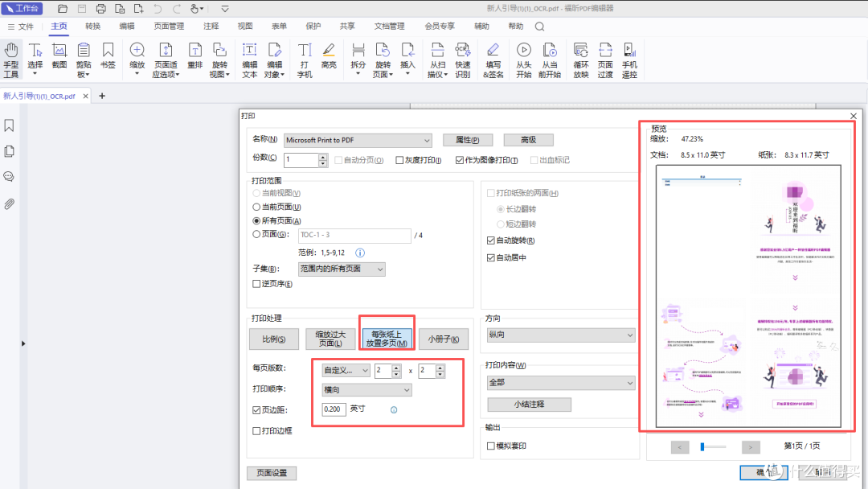Switch to Page Management (页面管理) tab

(x=169, y=26)
